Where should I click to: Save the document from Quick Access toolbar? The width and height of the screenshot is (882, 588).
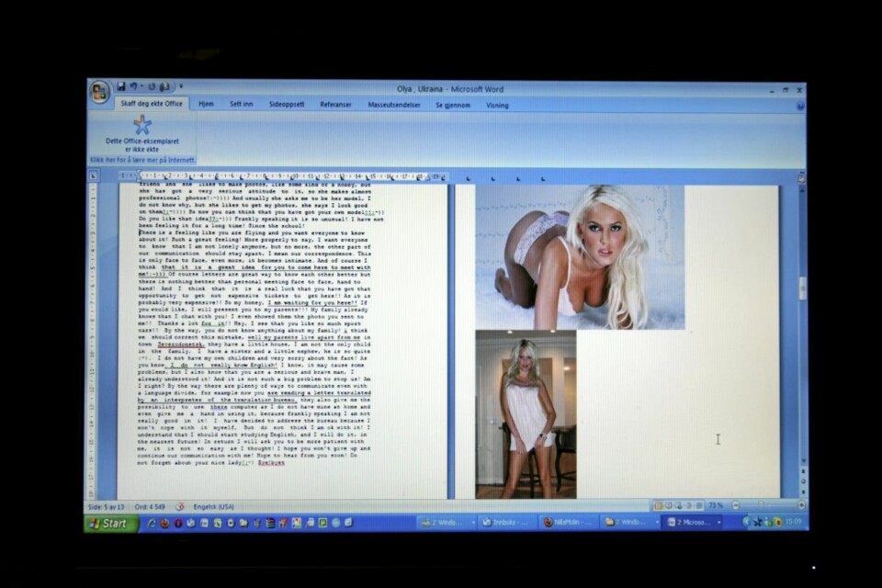point(121,86)
